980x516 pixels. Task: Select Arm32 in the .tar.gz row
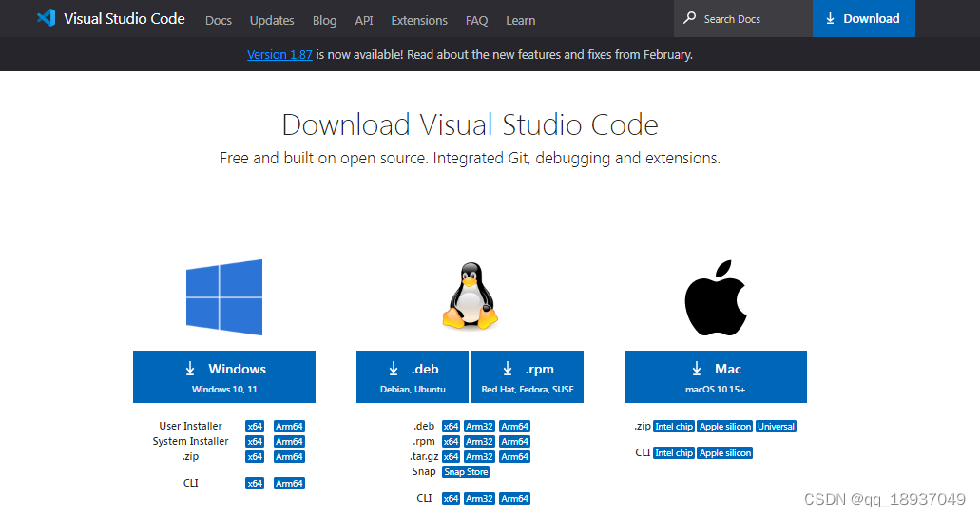pyautogui.click(x=479, y=457)
